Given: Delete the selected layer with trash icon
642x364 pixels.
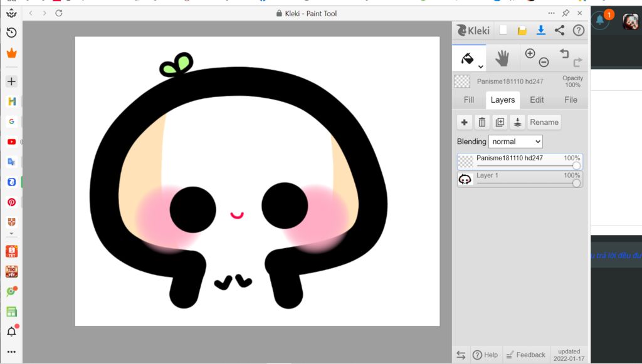Looking at the screenshot, I should (482, 122).
